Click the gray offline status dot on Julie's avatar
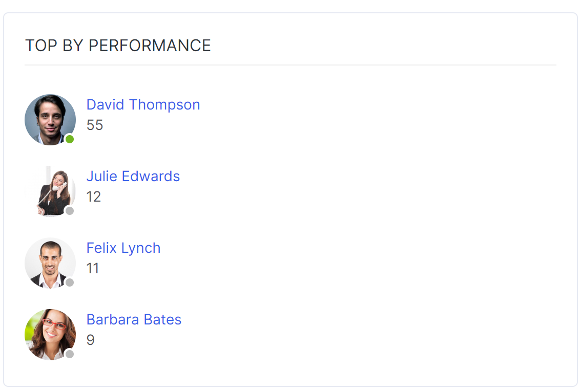The width and height of the screenshot is (581, 392). click(x=70, y=211)
